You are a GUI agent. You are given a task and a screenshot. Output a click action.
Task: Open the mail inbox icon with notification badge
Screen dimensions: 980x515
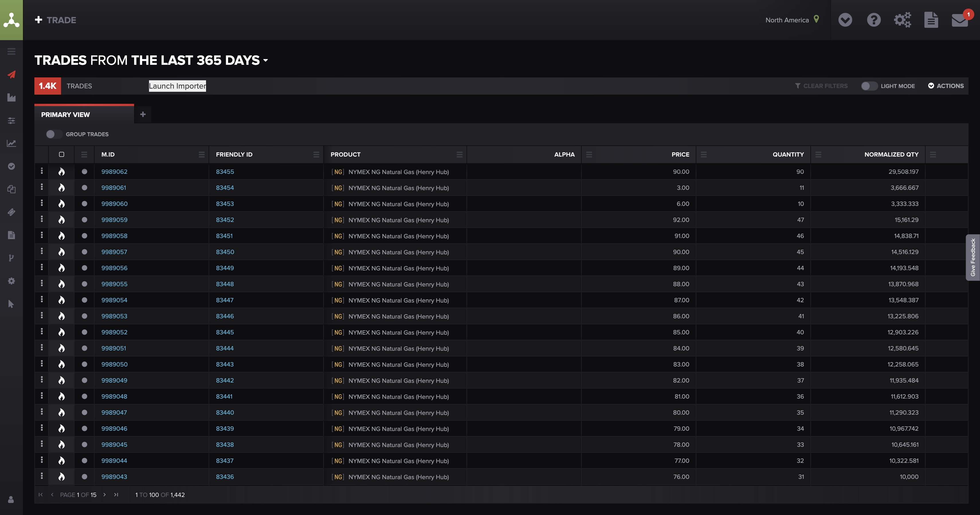click(x=960, y=20)
